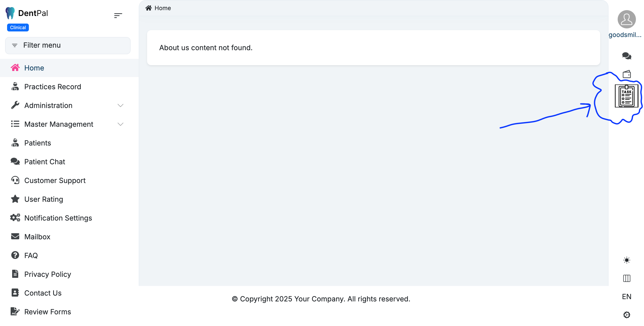This screenshot has height=326, width=644.
Task: Click the DentPal tooth logo
Action: [x=10, y=13]
